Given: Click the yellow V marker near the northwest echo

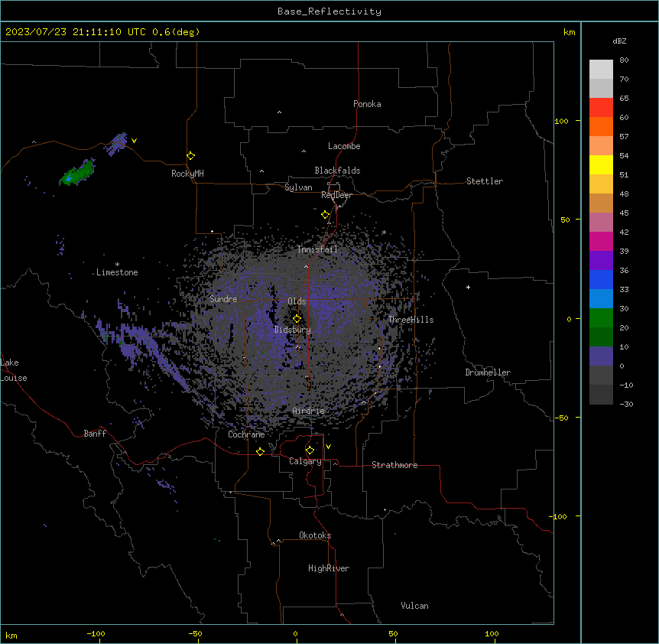Looking at the screenshot, I should coord(134,141).
